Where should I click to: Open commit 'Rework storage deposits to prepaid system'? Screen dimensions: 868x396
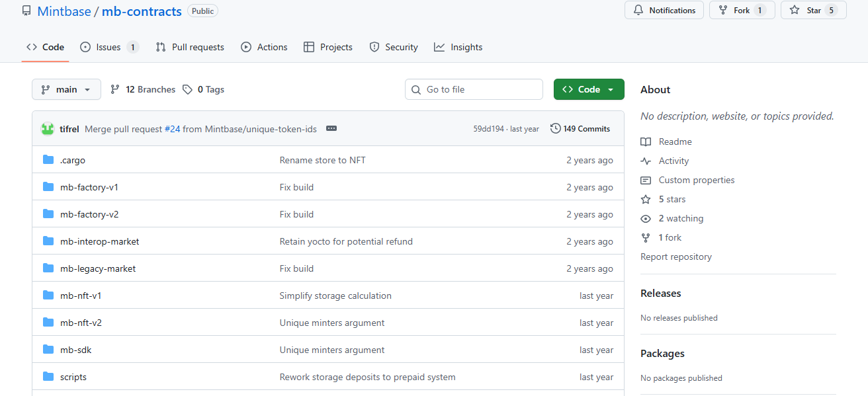(x=368, y=377)
